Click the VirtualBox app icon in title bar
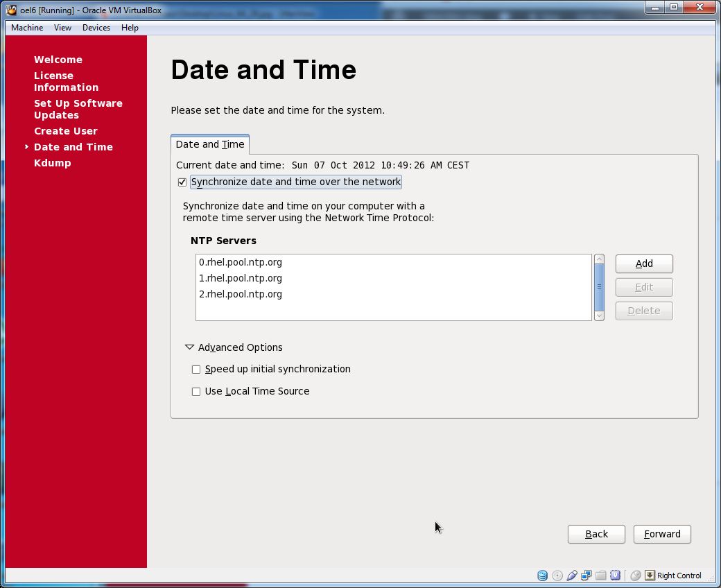The height and width of the screenshot is (588, 721). pyautogui.click(x=11, y=10)
